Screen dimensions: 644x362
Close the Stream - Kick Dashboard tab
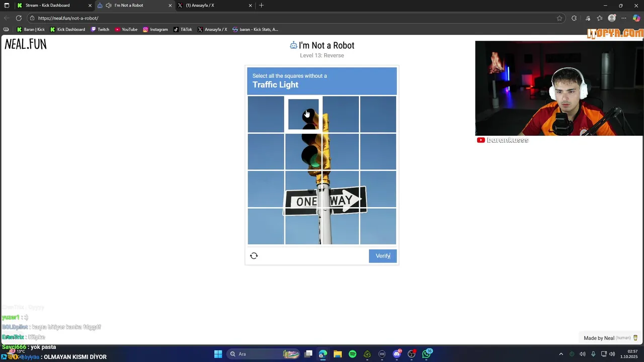click(x=90, y=5)
